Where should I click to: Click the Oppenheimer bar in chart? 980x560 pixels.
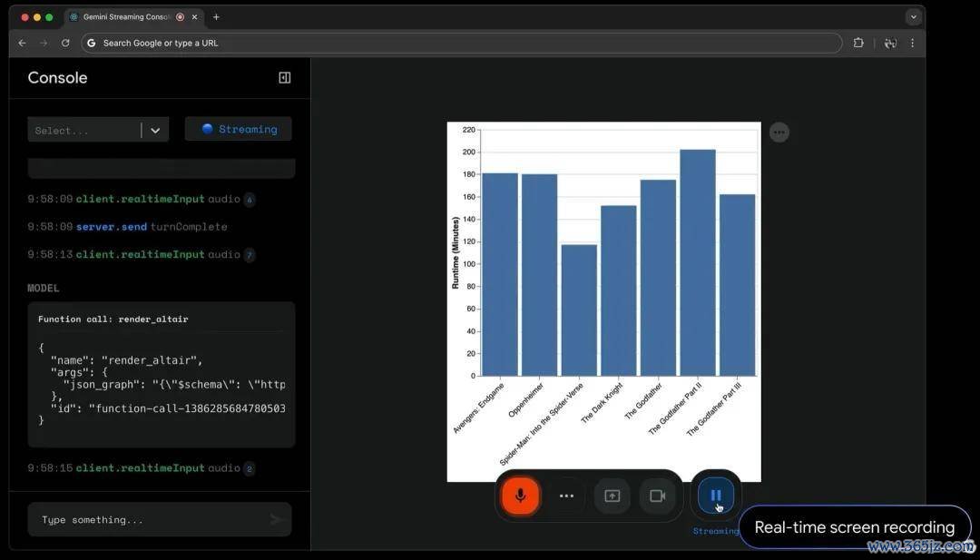[539, 275]
